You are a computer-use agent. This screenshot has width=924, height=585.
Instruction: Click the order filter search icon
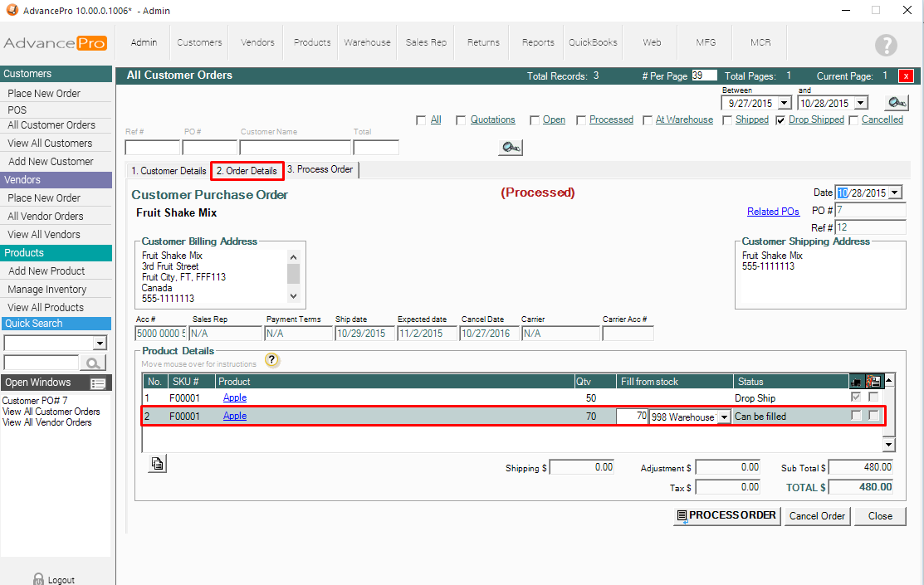510,147
